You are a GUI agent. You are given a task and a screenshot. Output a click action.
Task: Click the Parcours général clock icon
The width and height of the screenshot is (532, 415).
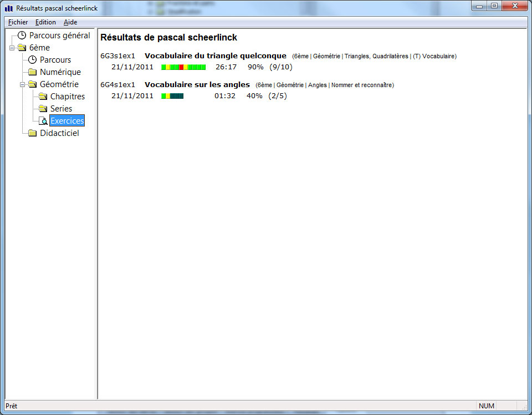(22, 36)
